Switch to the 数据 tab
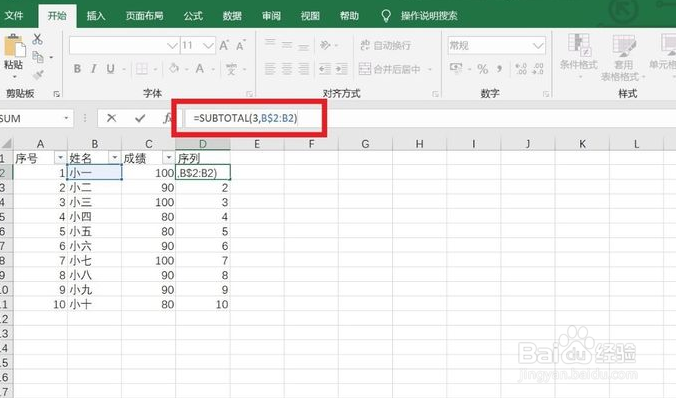 [232, 16]
